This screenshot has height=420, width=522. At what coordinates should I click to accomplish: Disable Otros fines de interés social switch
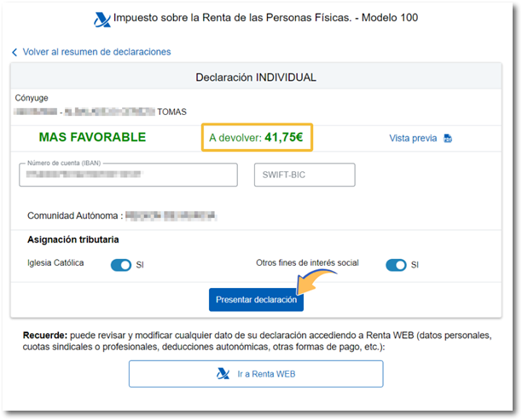(396, 265)
